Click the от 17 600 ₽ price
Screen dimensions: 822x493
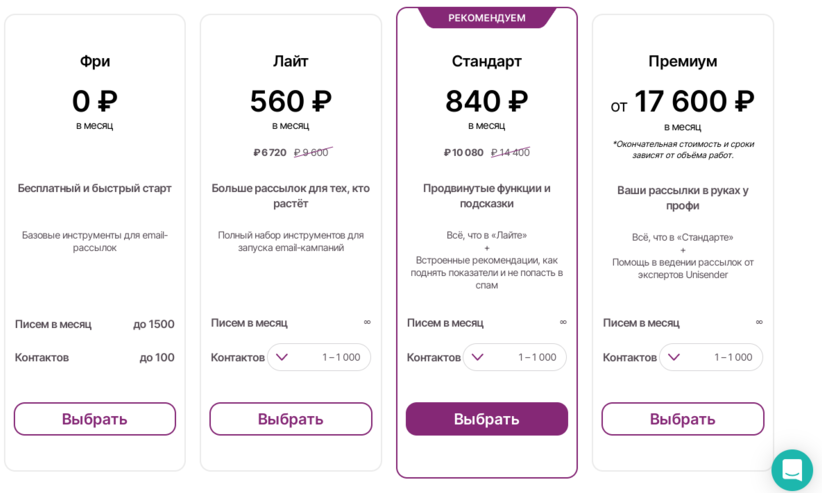point(683,102)
